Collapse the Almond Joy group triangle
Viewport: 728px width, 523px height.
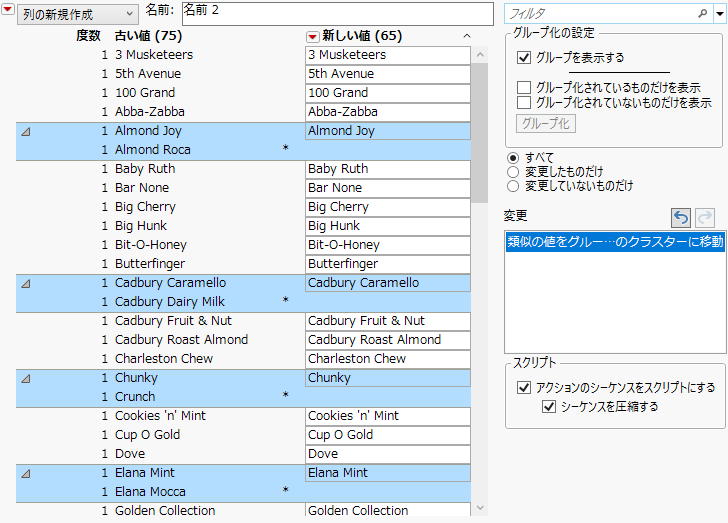(26, 131)
